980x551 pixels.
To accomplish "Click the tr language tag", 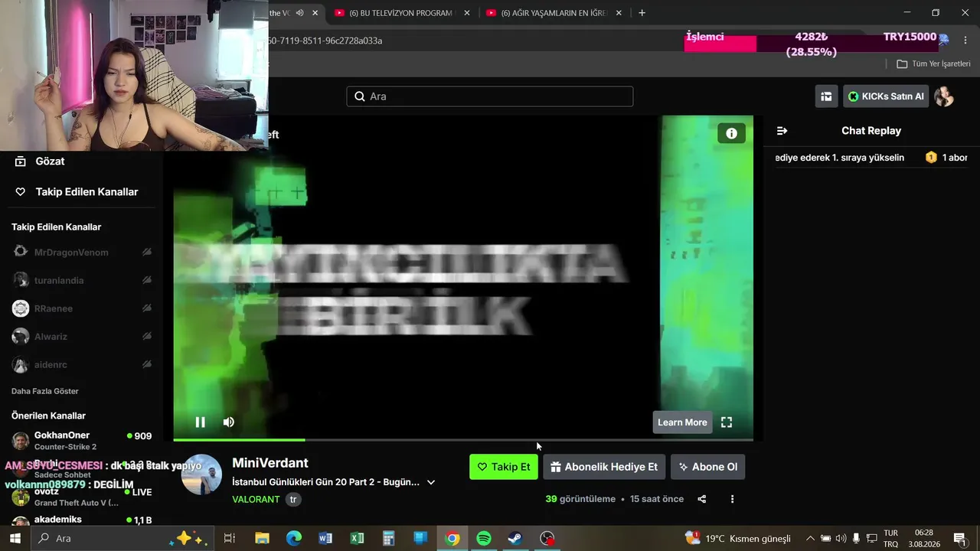I will coord(293,500).
